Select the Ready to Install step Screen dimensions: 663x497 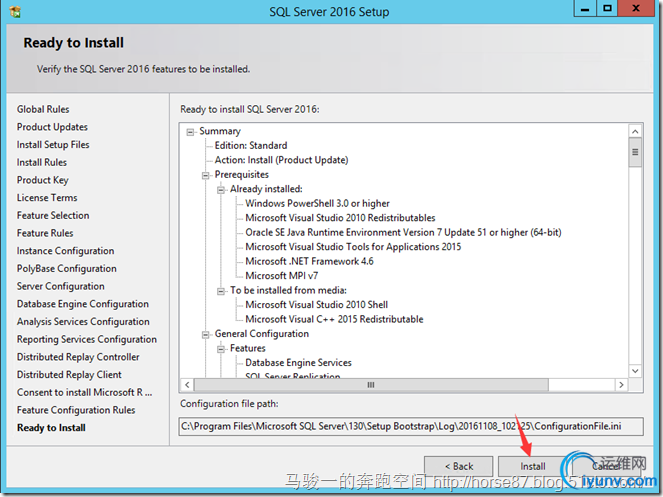51,428
